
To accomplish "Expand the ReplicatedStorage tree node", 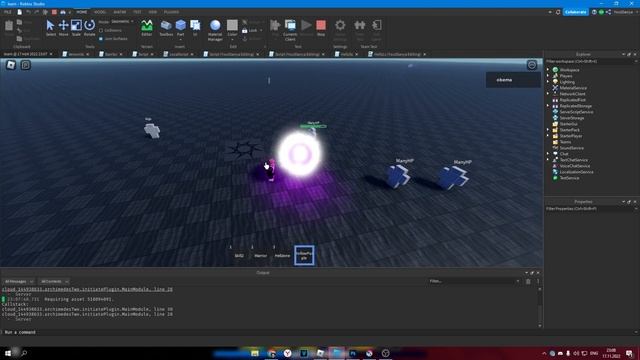I will (548, 106).
